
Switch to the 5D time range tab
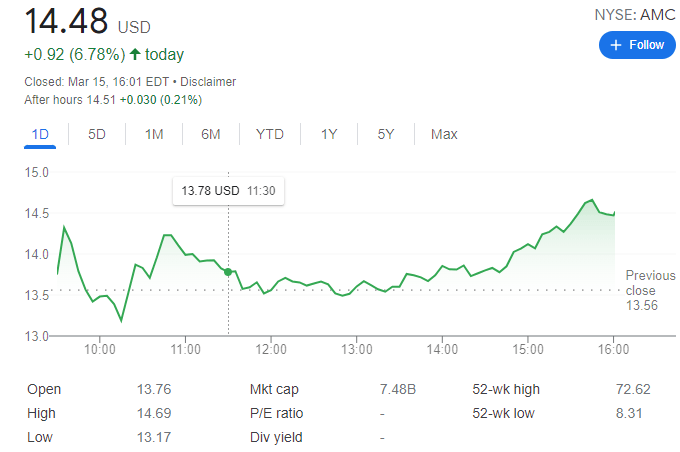click(97, 134)
